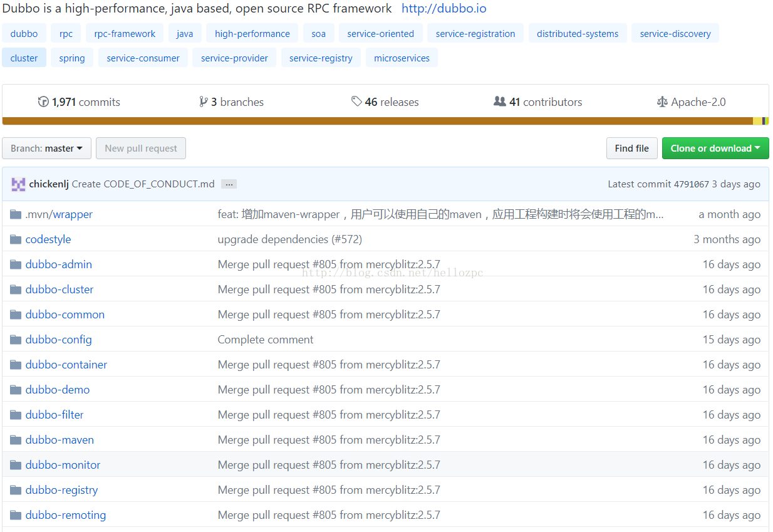Click the dubbo-remoting folder icon

click(16, 515)
